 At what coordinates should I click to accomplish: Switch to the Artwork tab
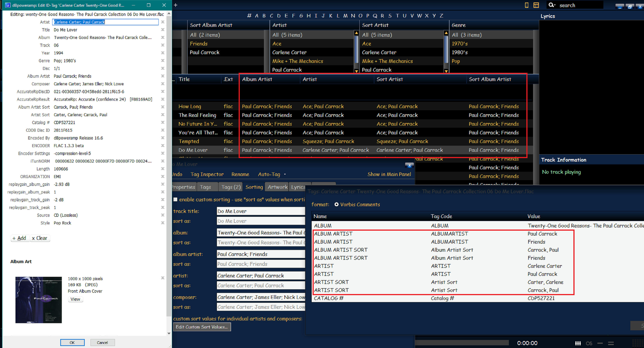tap(277, 187)
